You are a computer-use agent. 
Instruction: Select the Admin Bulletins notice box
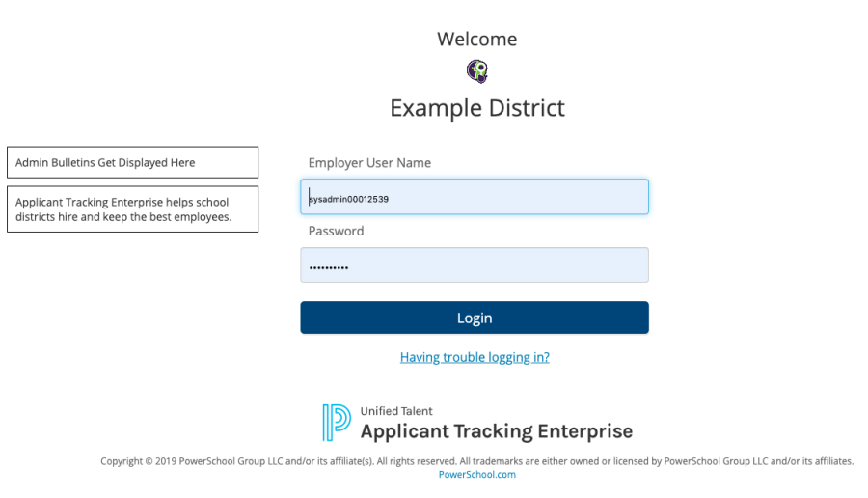coord(132,162)
